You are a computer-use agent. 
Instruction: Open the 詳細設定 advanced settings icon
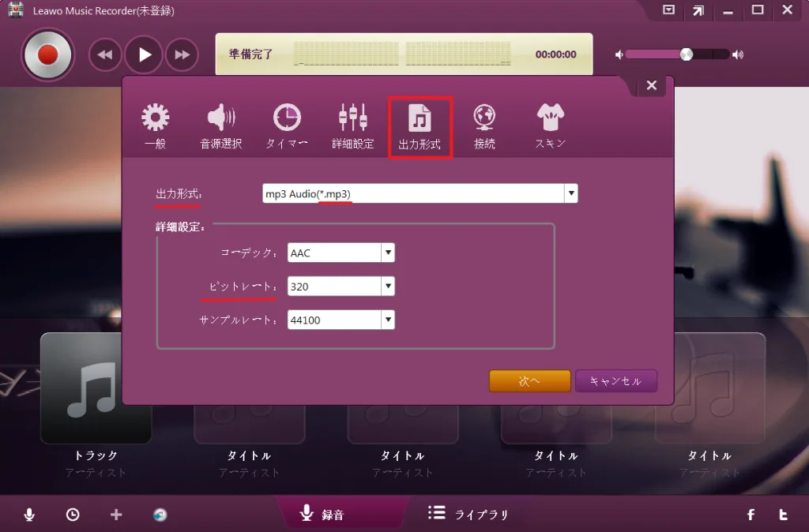click(x=352, y=122)
